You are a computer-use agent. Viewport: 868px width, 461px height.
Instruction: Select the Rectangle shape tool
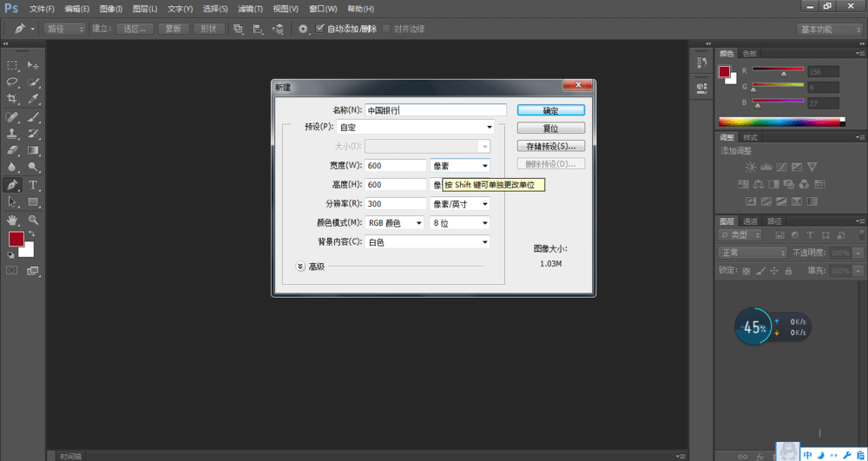(33, 201)
